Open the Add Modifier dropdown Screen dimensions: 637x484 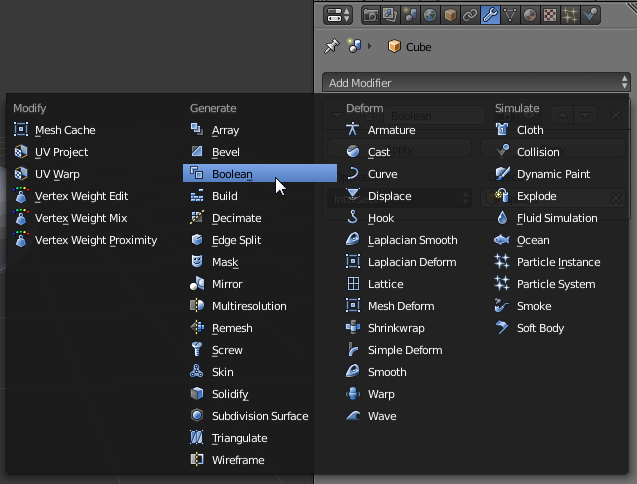coord(476,82)
